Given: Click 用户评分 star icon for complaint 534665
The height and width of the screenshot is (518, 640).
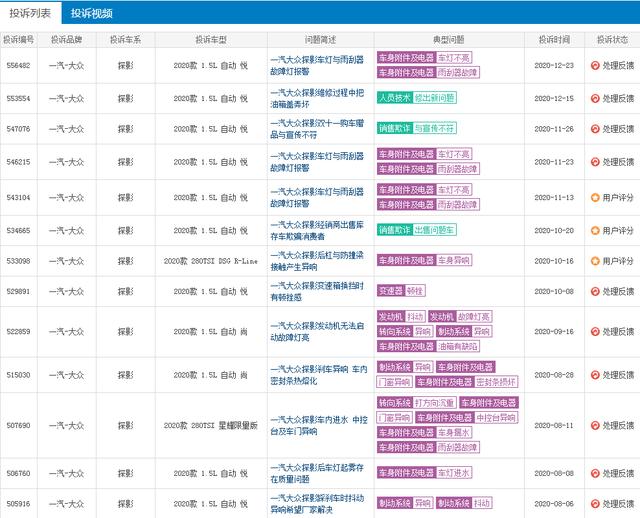Looking at the screenshot, I should click(595, 231).
